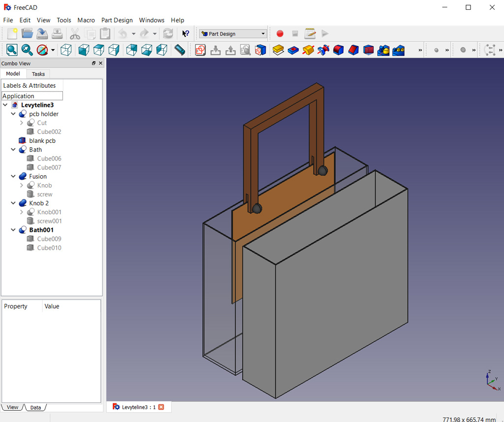Create a new empty document

click(x=12, y=34)
